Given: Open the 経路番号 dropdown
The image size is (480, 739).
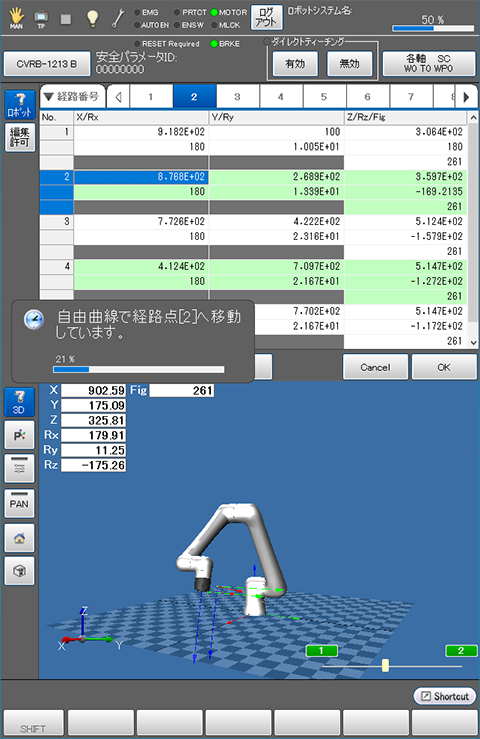Looking at the screenshot, I should pos(71,97).
